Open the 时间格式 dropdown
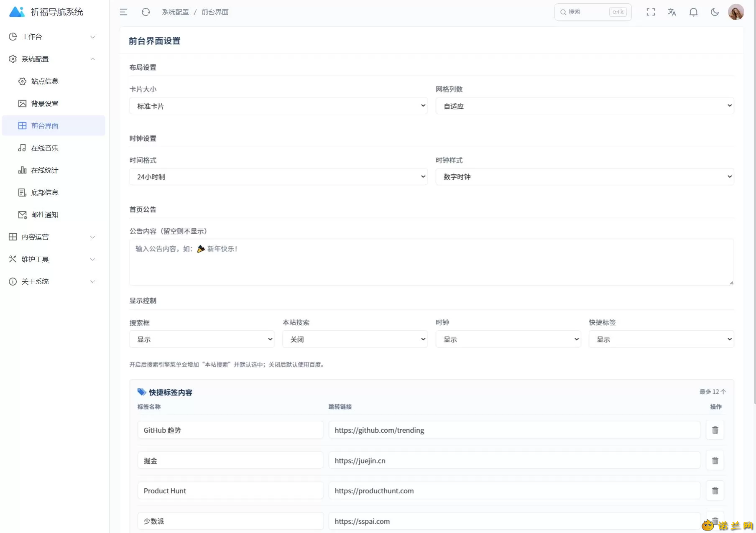756x533 pixels. [278, 177]
